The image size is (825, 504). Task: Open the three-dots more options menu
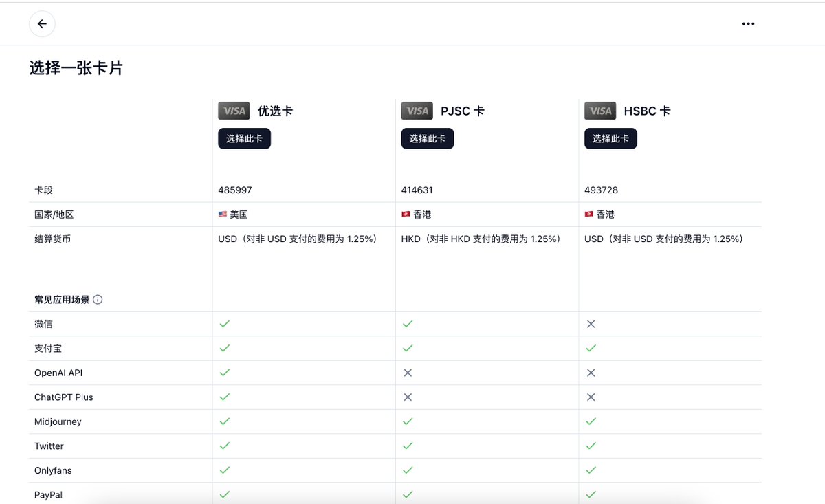[x=748, y=24]
